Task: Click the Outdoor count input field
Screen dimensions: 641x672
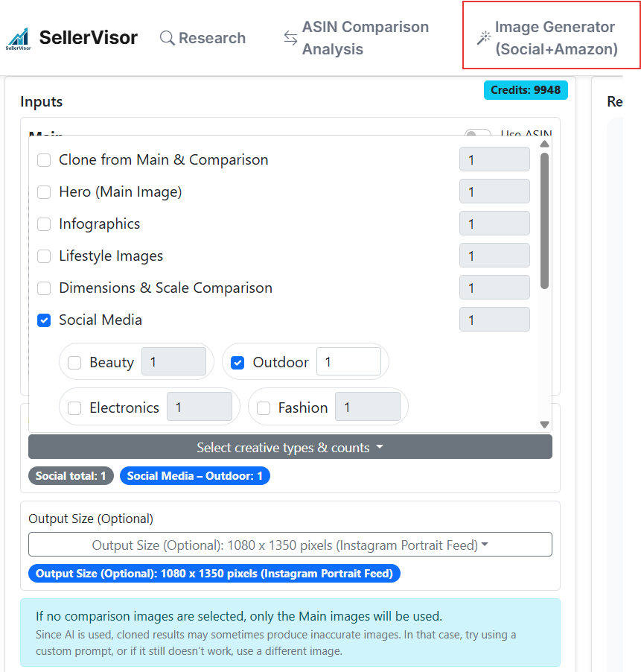Action: click(348, 362)
